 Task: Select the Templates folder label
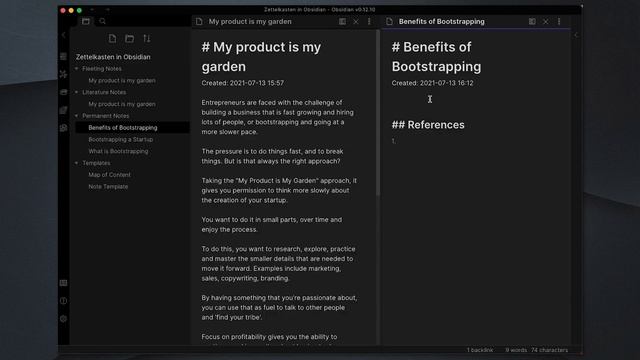point(96,163)
